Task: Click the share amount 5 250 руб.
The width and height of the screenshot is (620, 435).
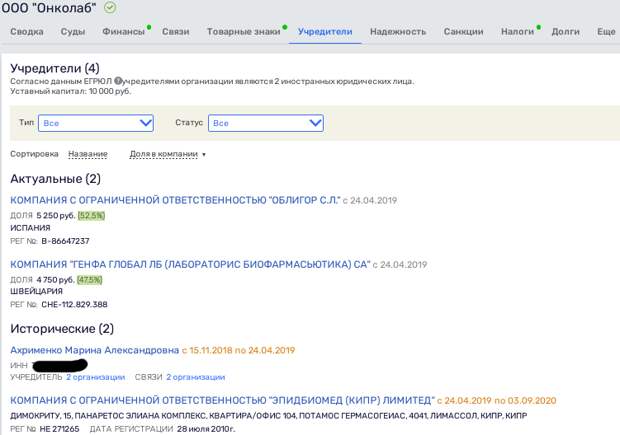Action: pos(55,216)
